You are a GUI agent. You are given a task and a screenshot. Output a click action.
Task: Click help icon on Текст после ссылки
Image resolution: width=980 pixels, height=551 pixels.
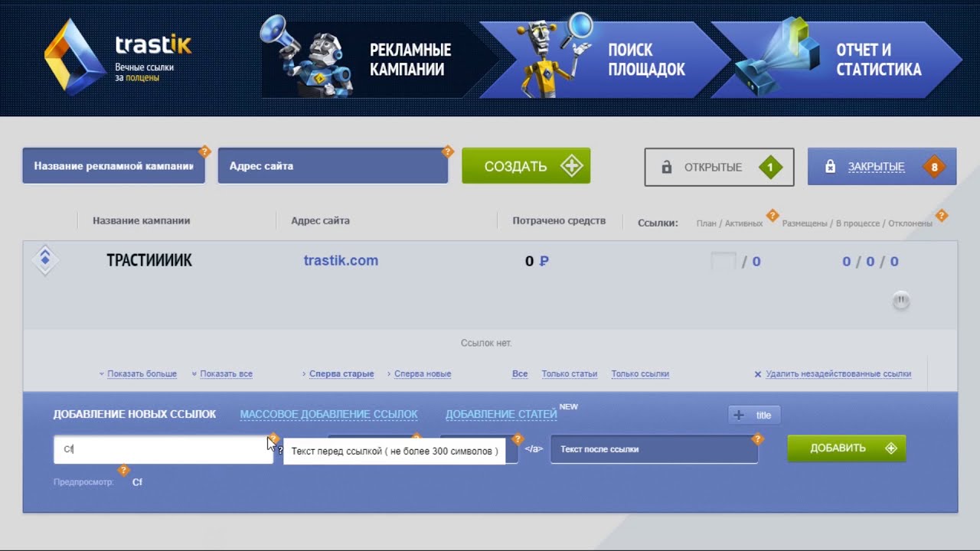tap(757, 439)
